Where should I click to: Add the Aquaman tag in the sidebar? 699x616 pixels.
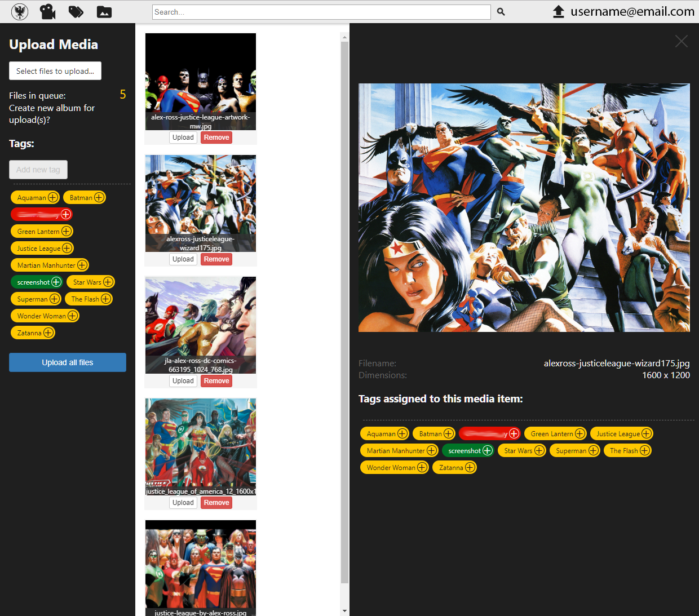click(53, 197)
